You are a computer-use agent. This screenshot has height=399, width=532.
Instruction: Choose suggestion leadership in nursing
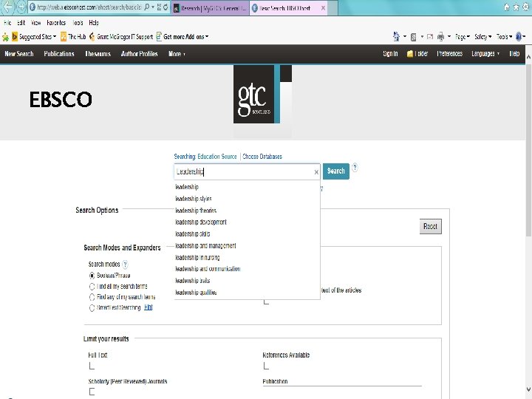pyautogui.click(x=197, y=258)
